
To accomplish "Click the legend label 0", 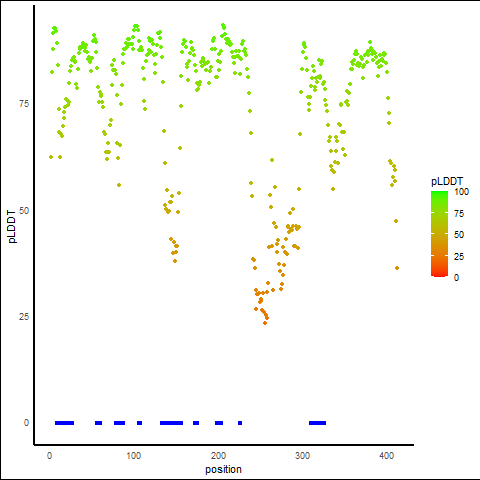I will (456, 278).
